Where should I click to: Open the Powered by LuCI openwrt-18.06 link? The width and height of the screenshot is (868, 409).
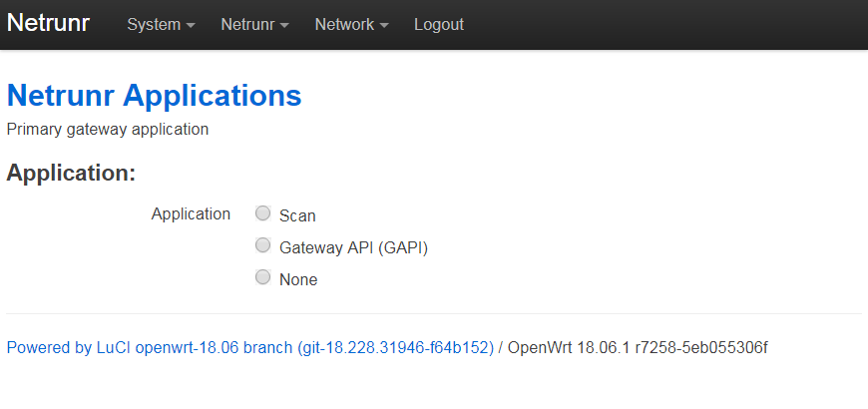250,347
